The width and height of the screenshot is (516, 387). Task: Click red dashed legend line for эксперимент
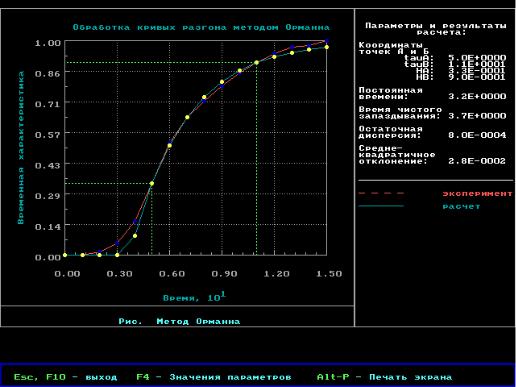coord(381,193)
